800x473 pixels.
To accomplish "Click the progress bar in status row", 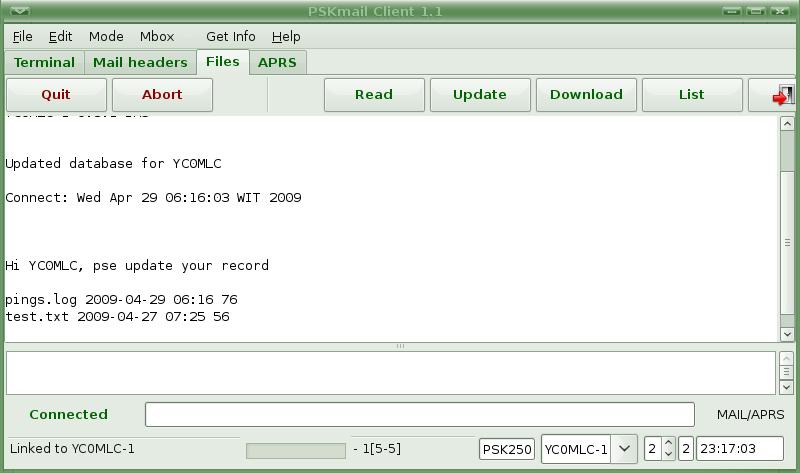I will tap(295, 451).
